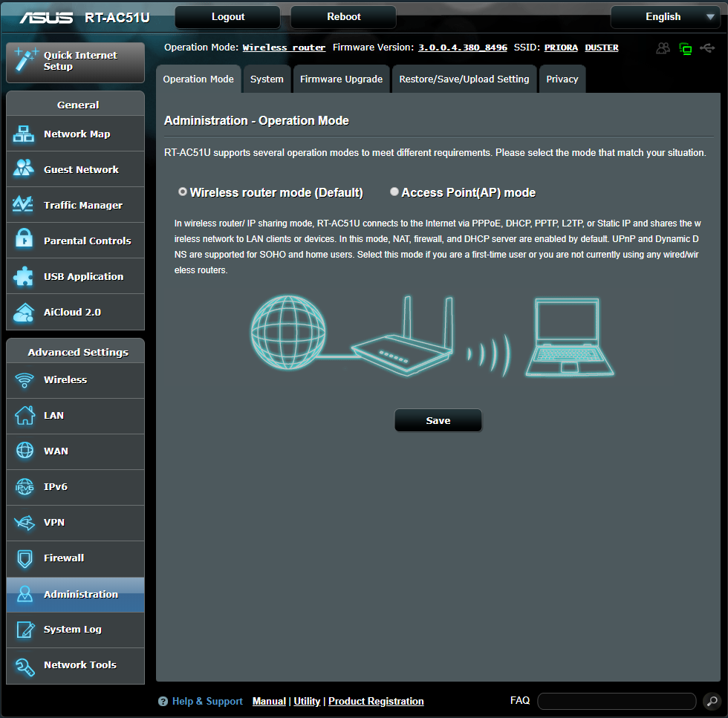Click the Traffic Manager graph icon

click(23, 204)
